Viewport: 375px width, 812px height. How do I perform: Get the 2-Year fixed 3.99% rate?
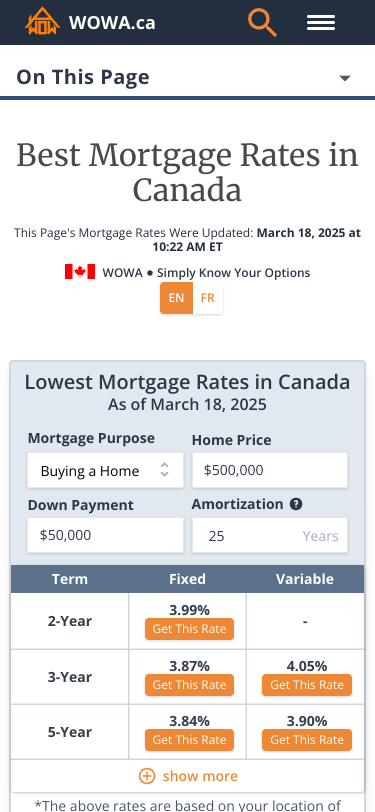189,629
